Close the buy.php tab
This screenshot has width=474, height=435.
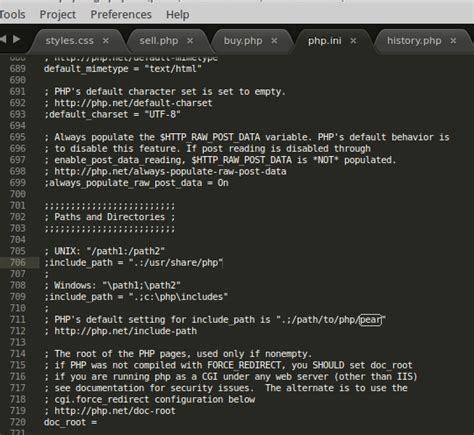pos(274,41)
